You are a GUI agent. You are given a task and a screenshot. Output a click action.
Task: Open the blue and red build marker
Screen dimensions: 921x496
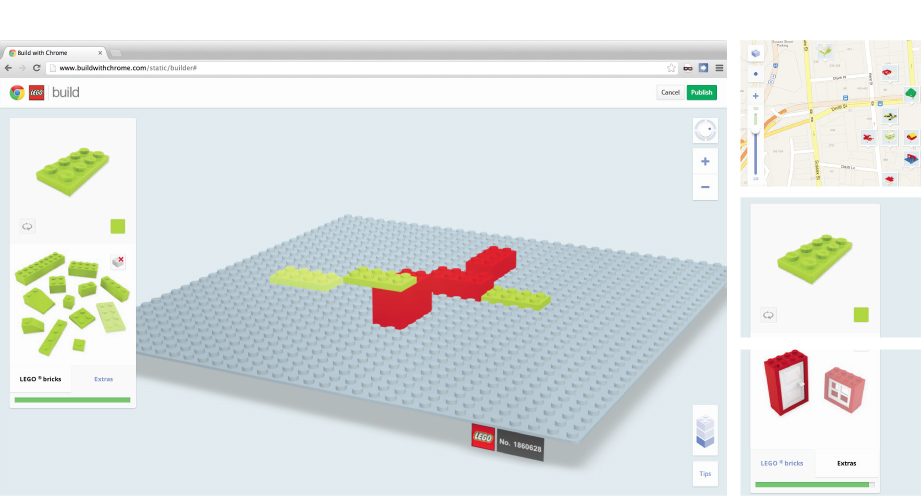pos(911,159)
